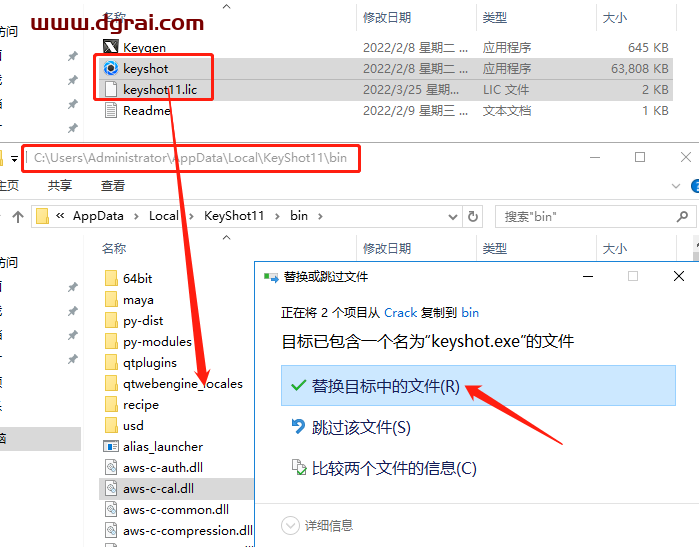Select the alias_launcher file
The width and height of the screenshot is (699, 547).
pyautogui.click(x=162, y=446)
